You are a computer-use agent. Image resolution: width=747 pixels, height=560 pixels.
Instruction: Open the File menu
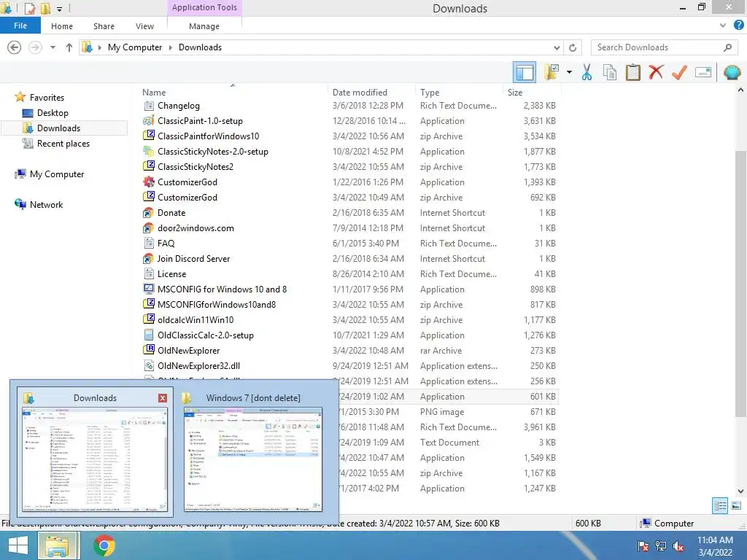click(20, 26)
